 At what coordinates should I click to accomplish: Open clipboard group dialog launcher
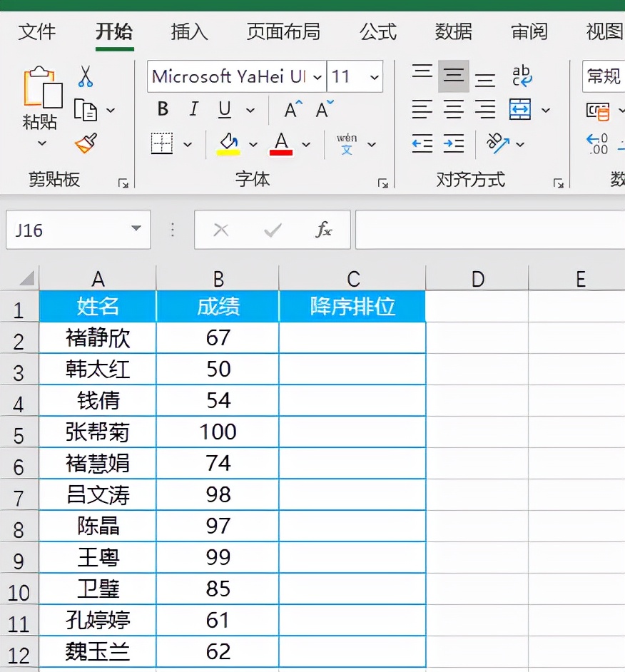tap(123, 184)
